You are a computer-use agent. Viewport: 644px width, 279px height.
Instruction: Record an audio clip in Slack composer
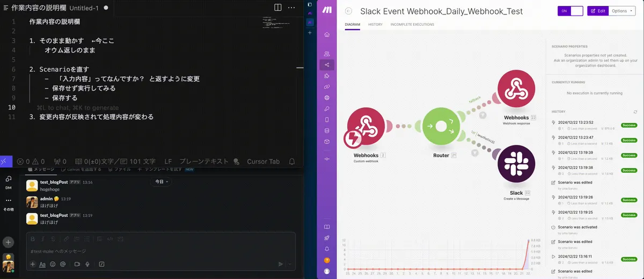(x=87, y=264)
